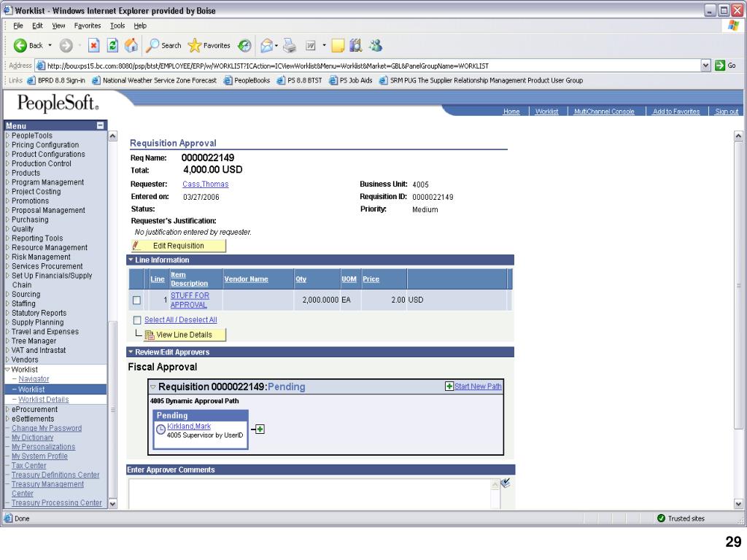Open BPRD 8.8 Sign-in links bar shortcut
This screenshot has height=560, width=747.
pos(56,80)
